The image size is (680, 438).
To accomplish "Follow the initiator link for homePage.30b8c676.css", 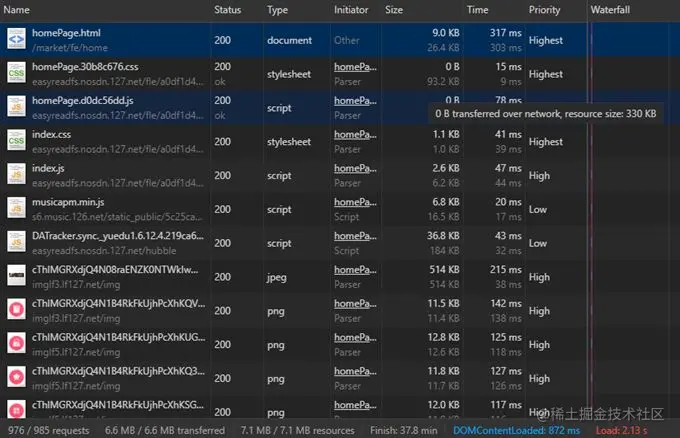I will [x=355, y=67].
